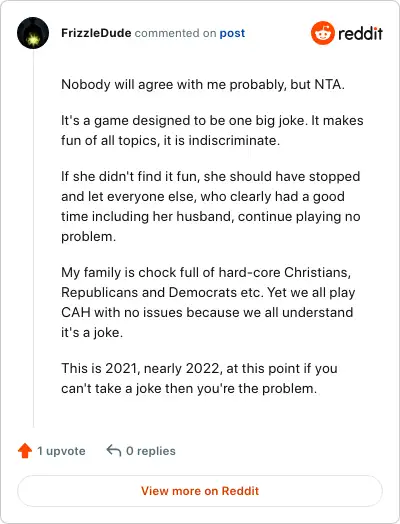Click the reddit wordmark text
Viewport: 400px width, 524px height.
click(361, 33)
